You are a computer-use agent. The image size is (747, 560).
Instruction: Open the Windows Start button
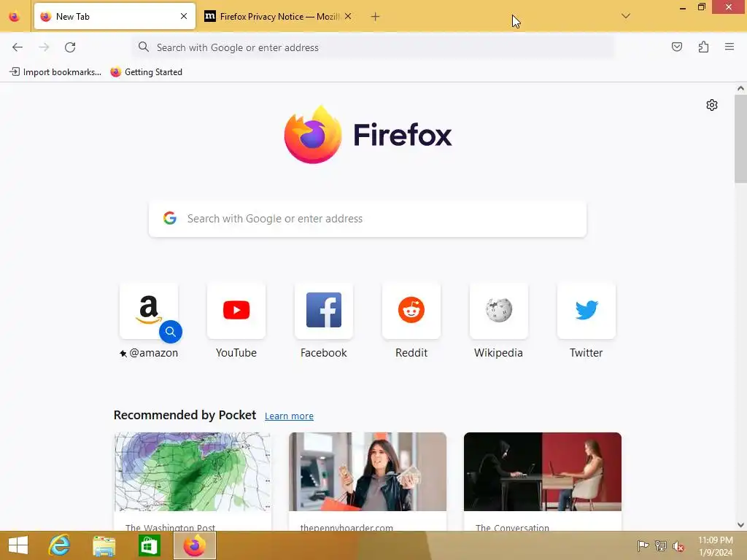[x=18, y=545]
